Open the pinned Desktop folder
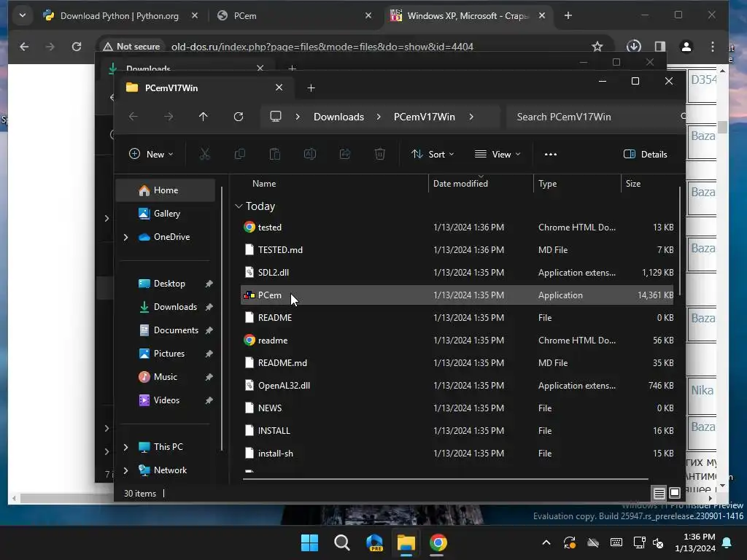 pyautogui.click(x=169, y=284)
